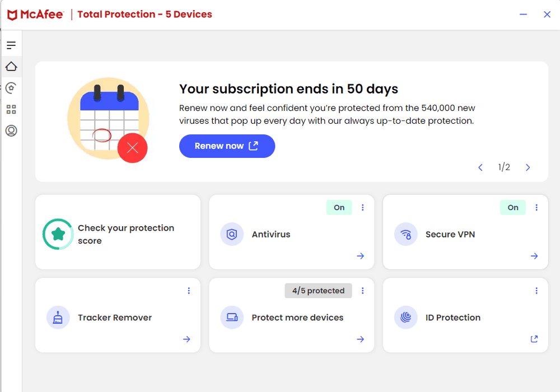Click the 4/5 protected badge

[318, 291]
